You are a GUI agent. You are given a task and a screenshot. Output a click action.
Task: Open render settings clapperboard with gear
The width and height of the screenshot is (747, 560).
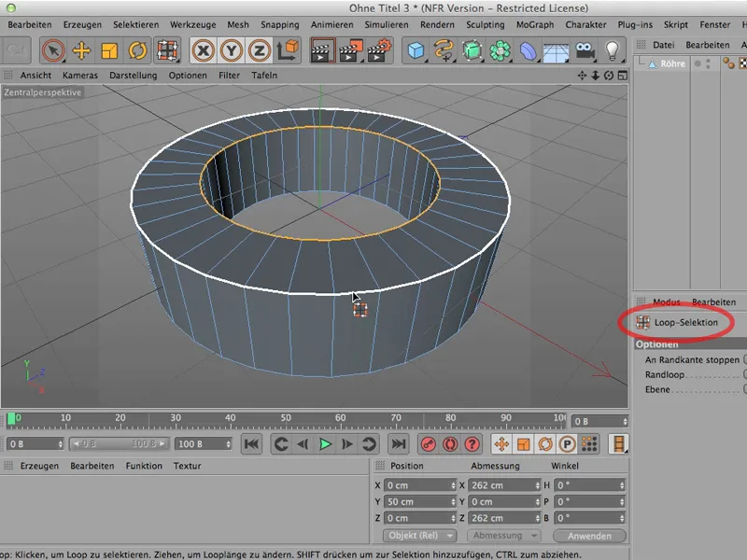[379, 50]
